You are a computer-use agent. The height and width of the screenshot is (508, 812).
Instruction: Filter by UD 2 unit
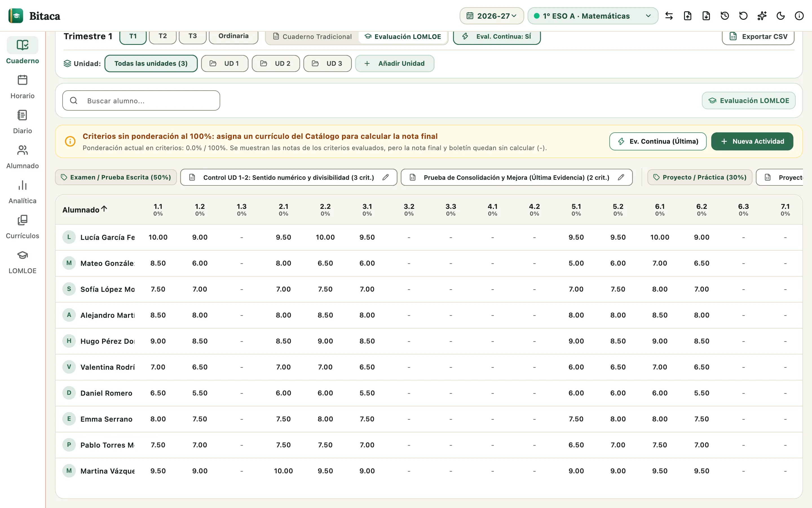pyautogui.click(x=275, y=63)
